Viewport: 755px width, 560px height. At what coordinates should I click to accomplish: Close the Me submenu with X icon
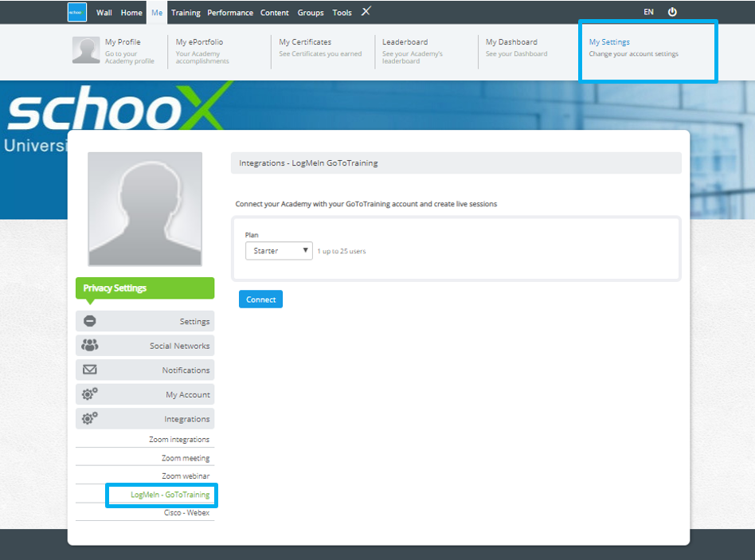366,11
